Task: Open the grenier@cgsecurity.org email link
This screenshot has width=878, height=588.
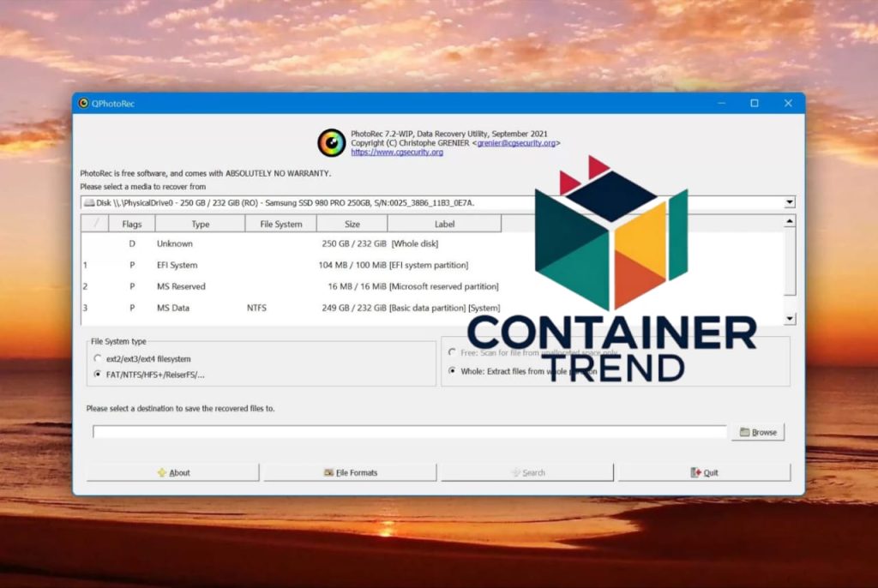Action: pos(516,143)
